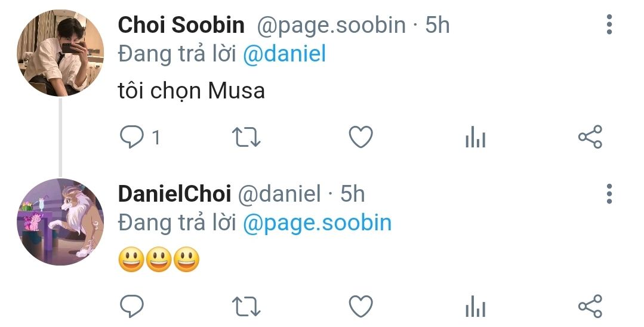The height and width of the screenshot is (327, 644).
Task: Open more options for DanielChoi's tweet
Action: 609,193
